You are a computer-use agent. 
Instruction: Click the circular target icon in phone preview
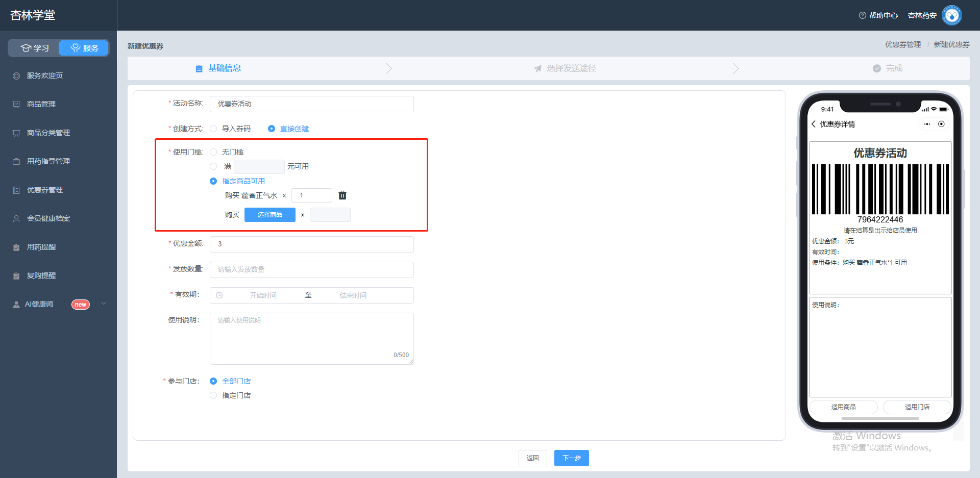click(942, 124)
